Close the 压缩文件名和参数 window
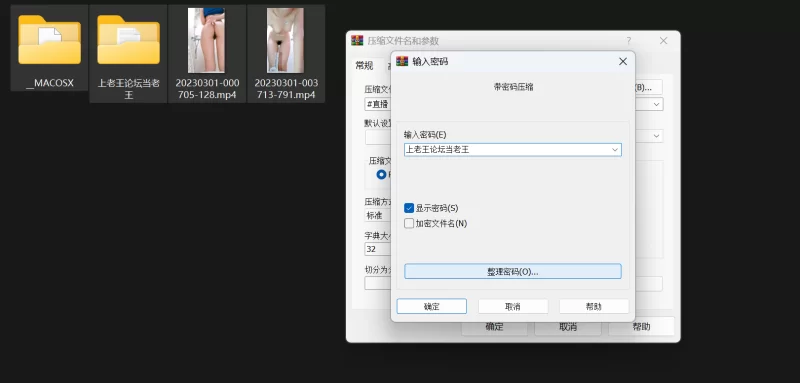 pos(663,41)
